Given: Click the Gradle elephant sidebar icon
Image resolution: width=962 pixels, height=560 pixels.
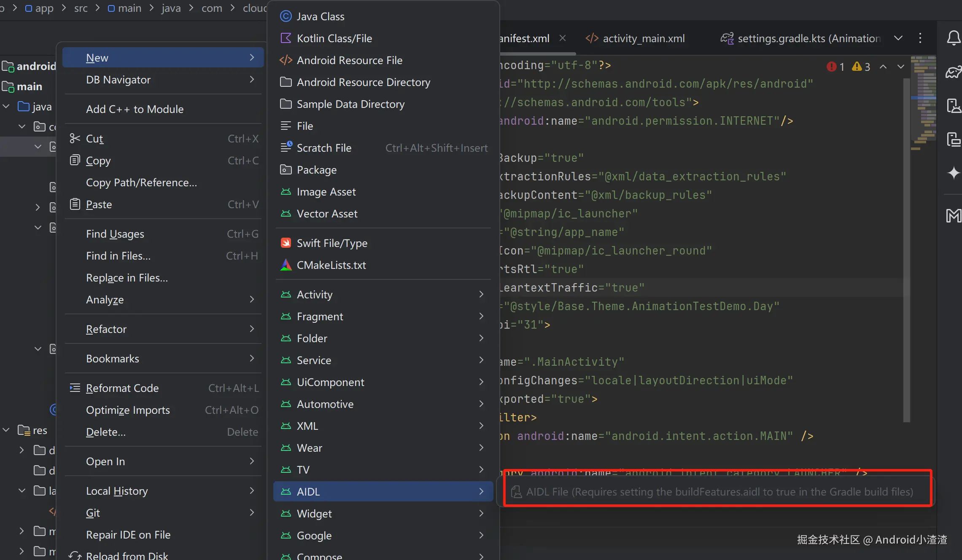Looking at the screenshot, I should (954, 72).
